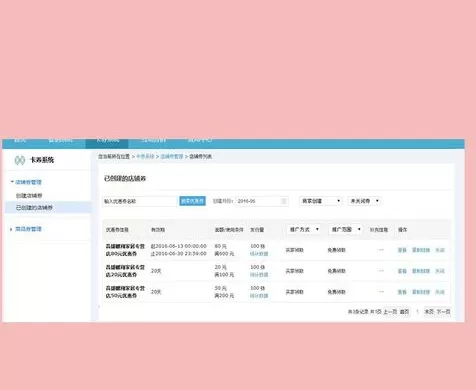Open the 推广方式 column dropdown
The width and height of the screenshot is (476, 390).
coord(304,229)
